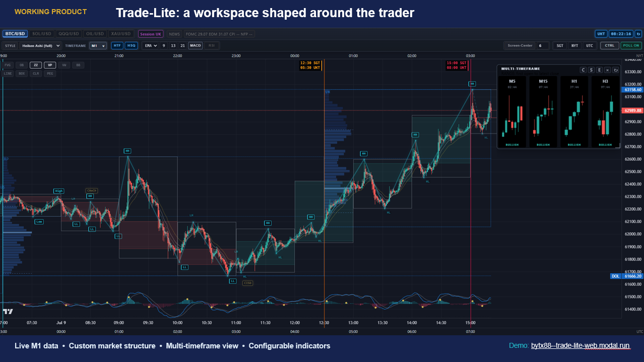This screenshot has width=644, height=362.
Task: Click the S button in Multi-Timeframe panel
Action: pyautogui.click(x=591, y=70)
